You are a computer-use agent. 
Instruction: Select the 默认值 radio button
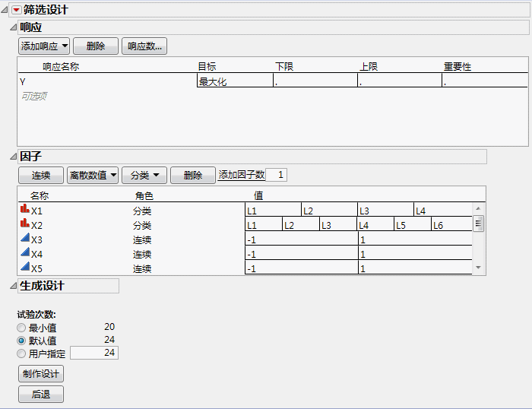pyautogui.click(x=21, y=341)
